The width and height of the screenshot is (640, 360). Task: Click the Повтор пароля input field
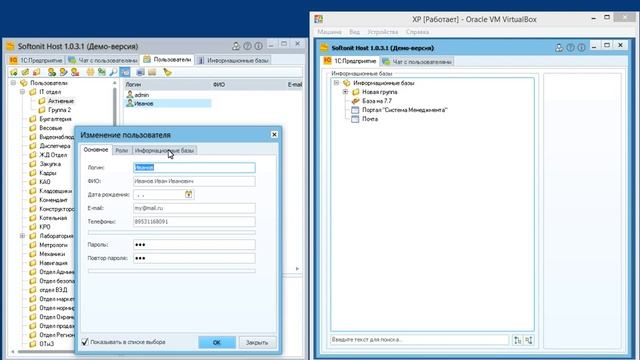(194, 258)
